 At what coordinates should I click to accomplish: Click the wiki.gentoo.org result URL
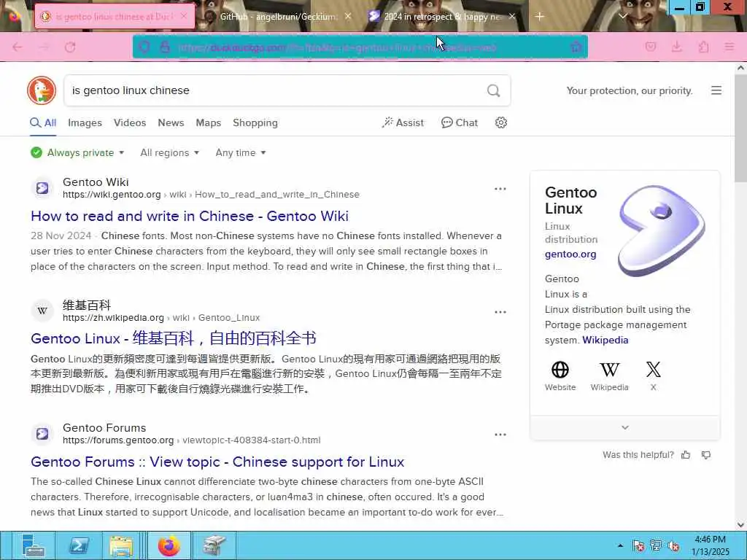(x=211, y=195)
